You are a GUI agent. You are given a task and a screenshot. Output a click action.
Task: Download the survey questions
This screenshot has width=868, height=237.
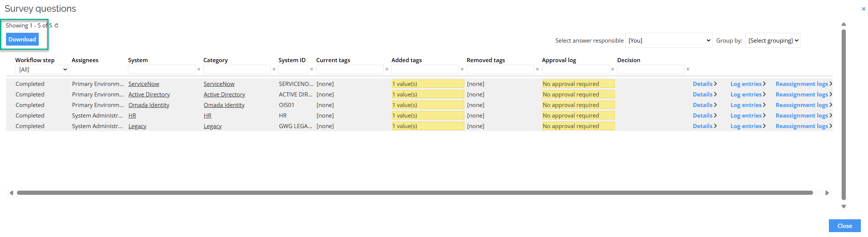coord(22,39)
